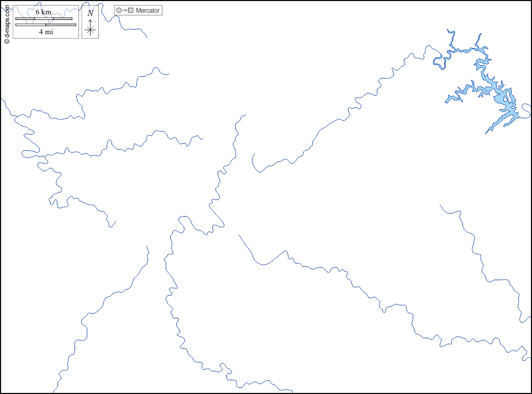This screenshot has height=394, width=532.
Task: Click the star crosshair below the north arrow
Action: click(x=90, y=30)
